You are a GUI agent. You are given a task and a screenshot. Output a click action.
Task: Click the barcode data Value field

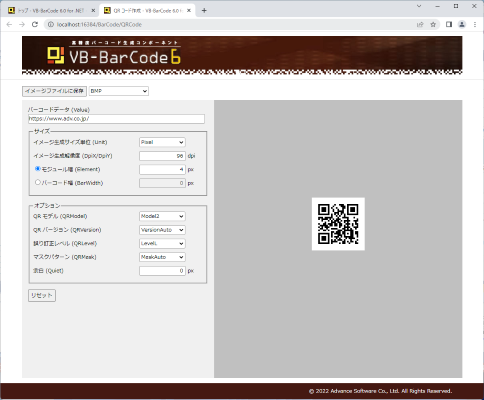coord(116,119)
